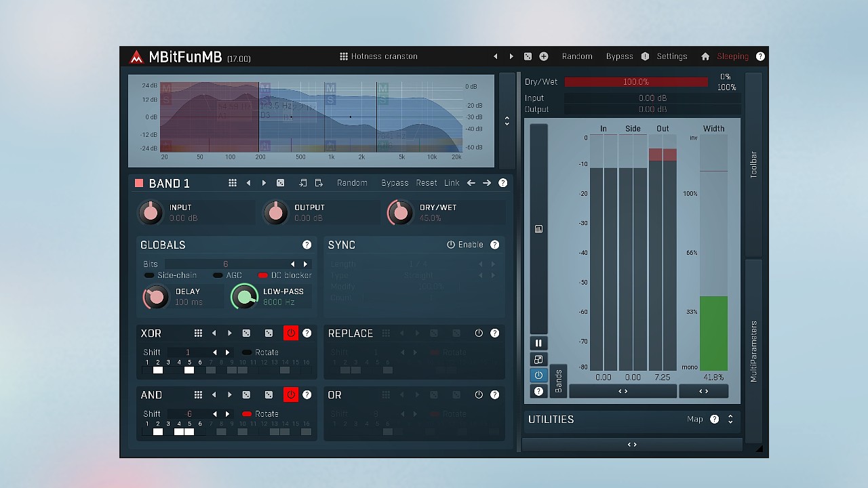Toggle Side-chain in Globals
Image resolution: width=868 pixels, height=488 pixels.
pos(170,275)
